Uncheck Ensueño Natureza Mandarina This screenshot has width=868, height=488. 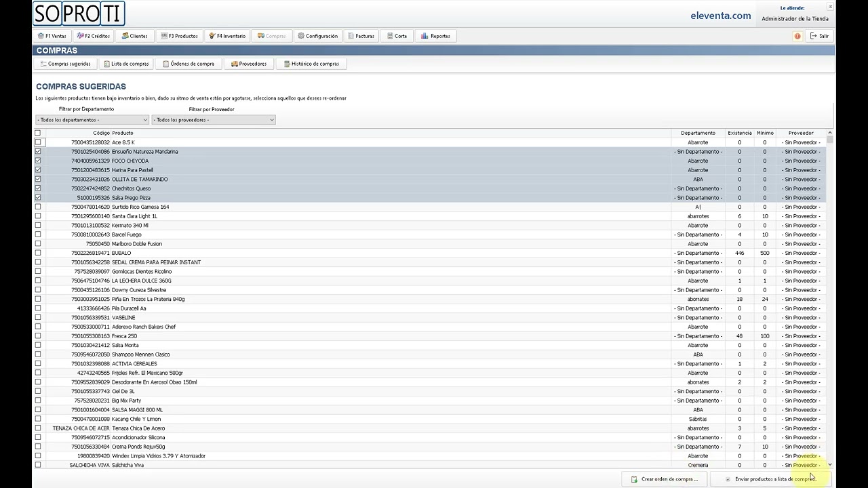(x=38, y=152)
